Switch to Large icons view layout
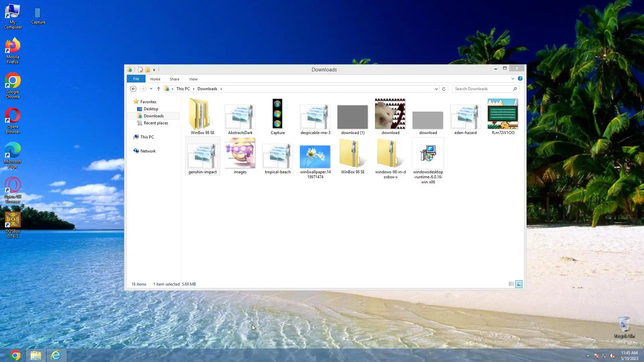644x362 pixels. coord(519,284)
